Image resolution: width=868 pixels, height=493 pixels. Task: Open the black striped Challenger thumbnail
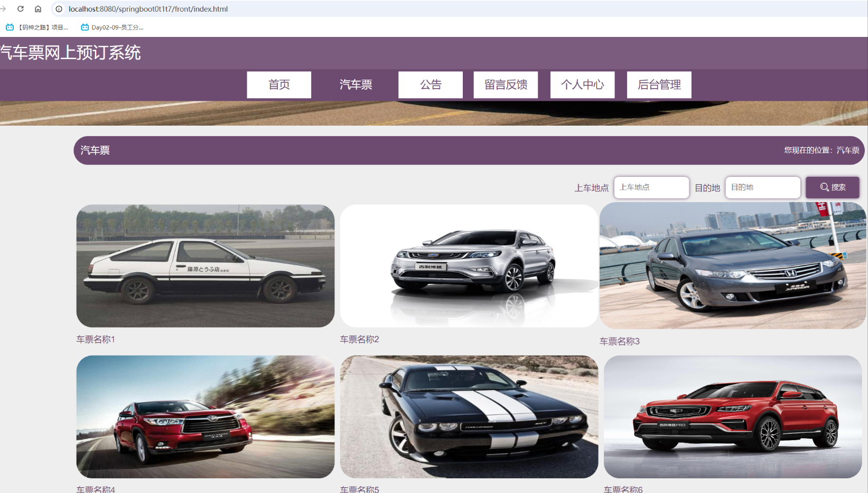coord(469,416)
